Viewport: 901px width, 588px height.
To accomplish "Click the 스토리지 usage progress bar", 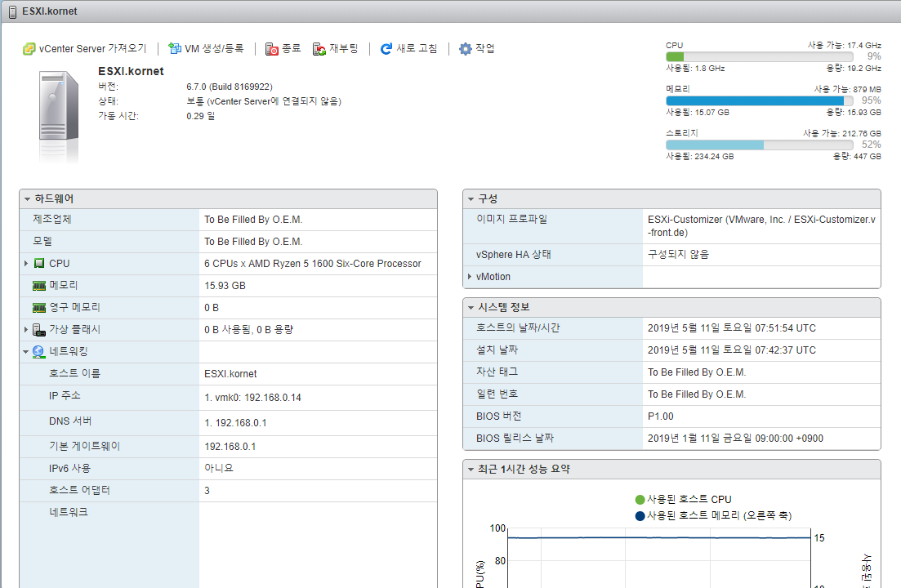I will coord(760,145).
